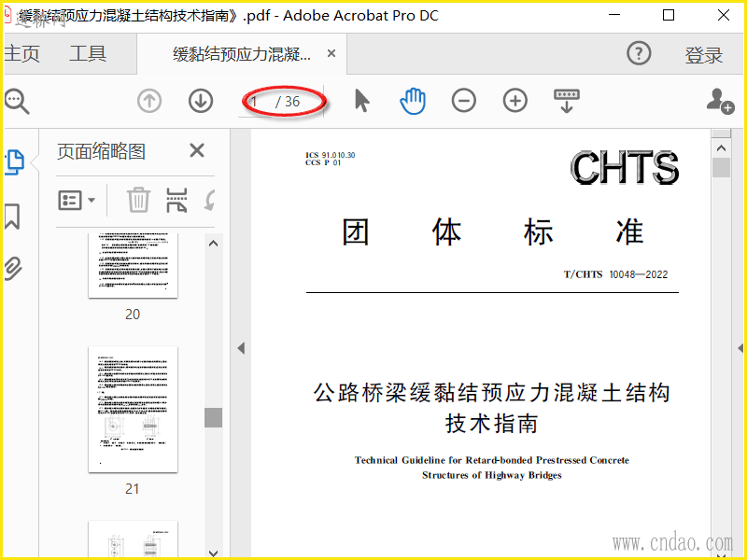The height and width of the screenshot is (560, 747).
Task: Click the page label 21
Action: pos(132,488)
